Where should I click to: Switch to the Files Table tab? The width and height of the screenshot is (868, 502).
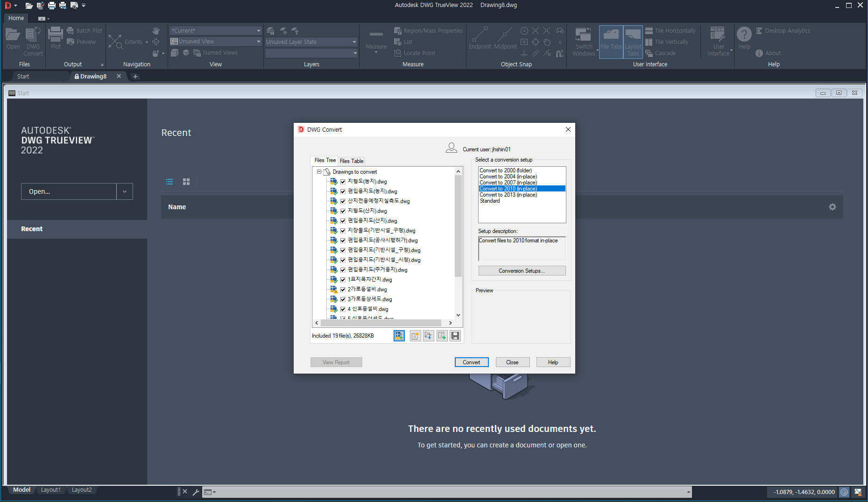point(352,161)
